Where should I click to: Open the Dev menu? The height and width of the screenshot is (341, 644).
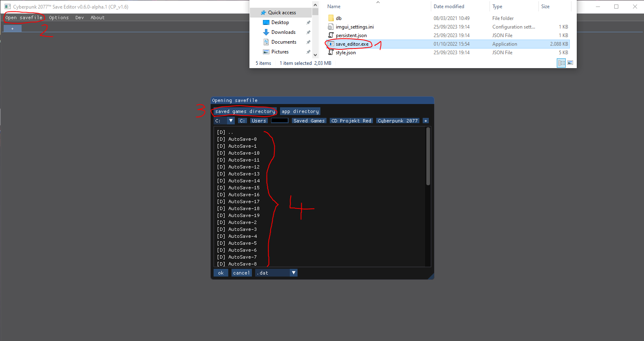tap(79, 18)
